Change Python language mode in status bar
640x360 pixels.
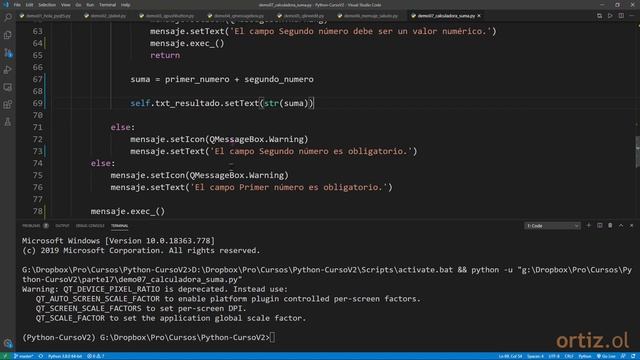(584, 356)
